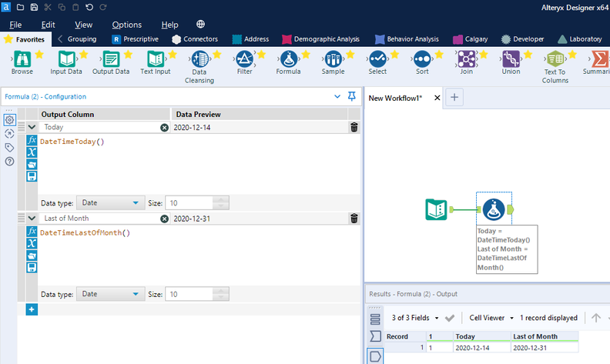Viewport: 610px width, 364px height.
Task: Toggle the Favorites star on the Filter tool
Action: 261,55
